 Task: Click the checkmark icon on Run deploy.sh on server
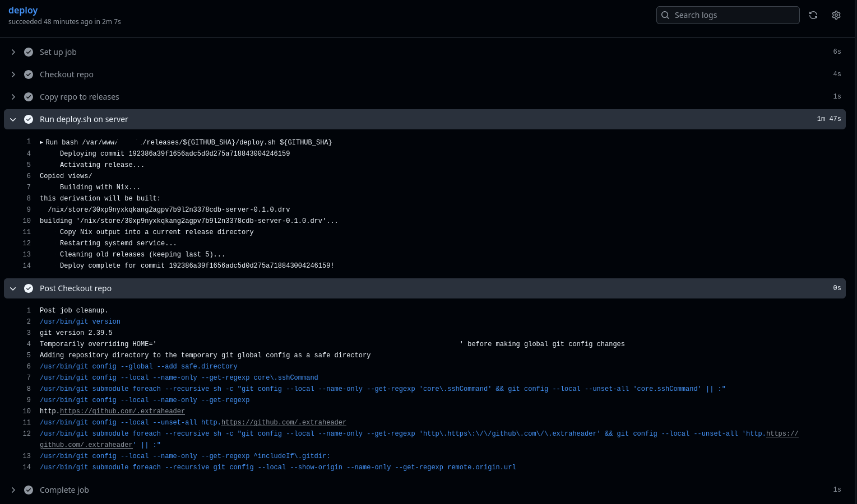(29, 119)
